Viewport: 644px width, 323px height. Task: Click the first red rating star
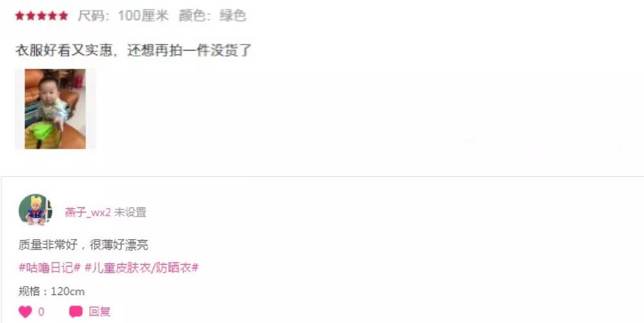[20, 16]
